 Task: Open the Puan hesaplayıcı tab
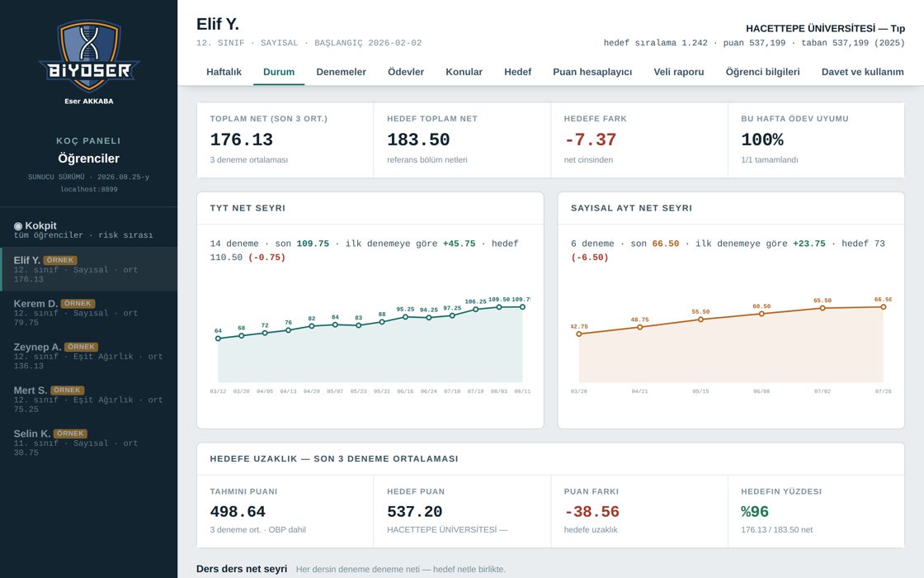point(592,72)
